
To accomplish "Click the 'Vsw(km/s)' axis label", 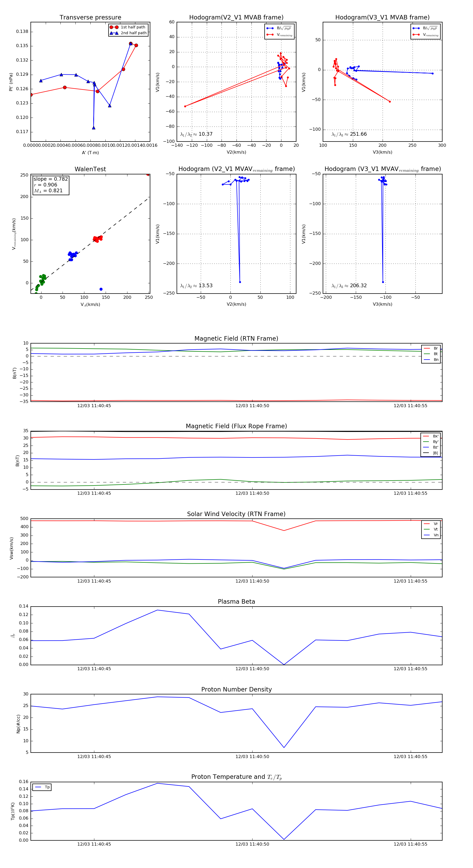I will (x=12, y=548).
